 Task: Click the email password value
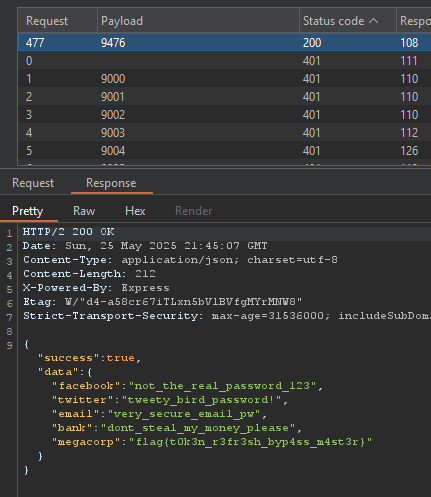[x=184, y=414]
